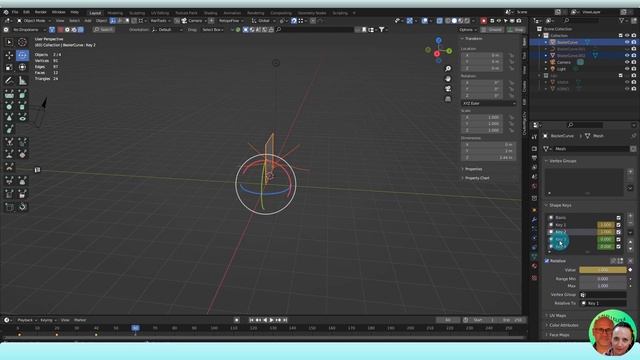Viewport: 640px width, 360px height.
Task: Open the Modifiers wrench tab
Action: click(x=534, y=220)
